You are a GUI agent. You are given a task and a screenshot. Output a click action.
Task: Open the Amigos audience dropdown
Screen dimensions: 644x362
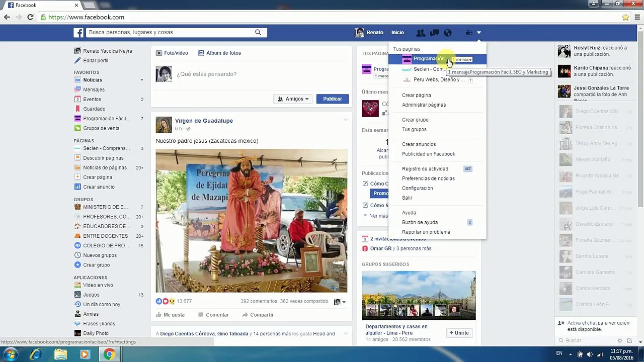pos(293,99)
